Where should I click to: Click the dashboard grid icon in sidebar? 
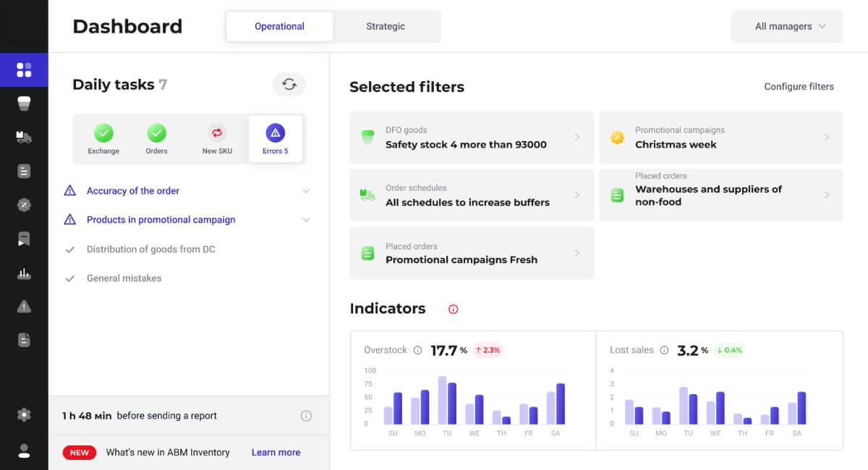(24, 70)
